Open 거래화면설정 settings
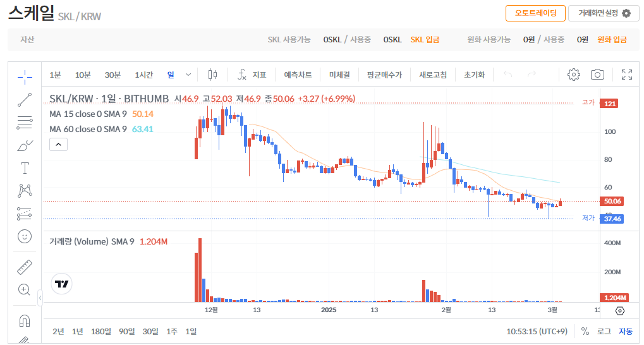The height and width of the screenshot is (345, 644). [x=604, y=13]
